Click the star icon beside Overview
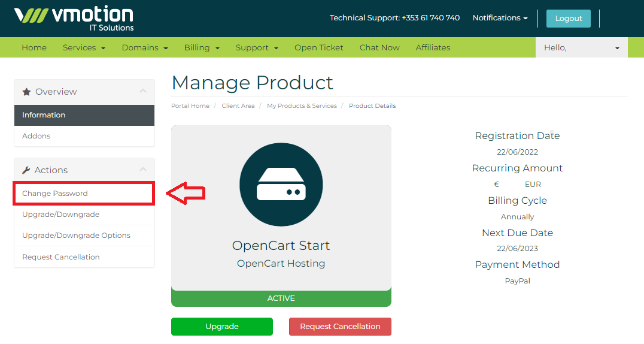 pos(26,92)
